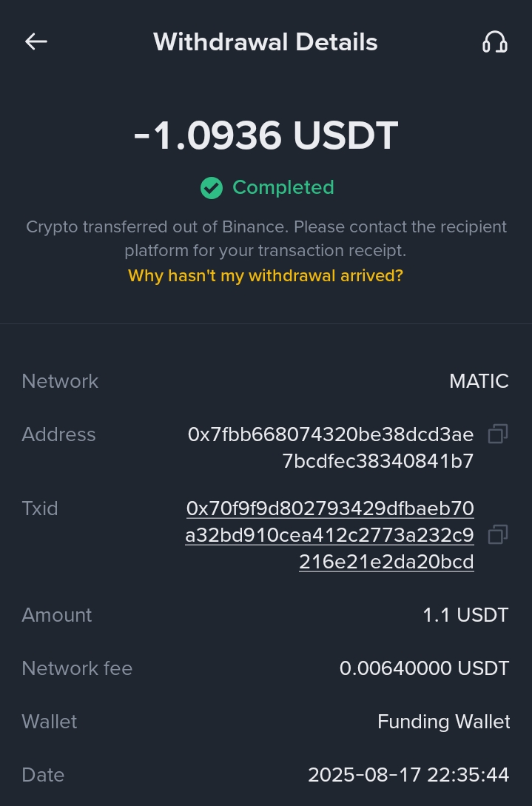The image size is (532, 806).
Task: Copy the Txid hash
Action: point(498,534)
